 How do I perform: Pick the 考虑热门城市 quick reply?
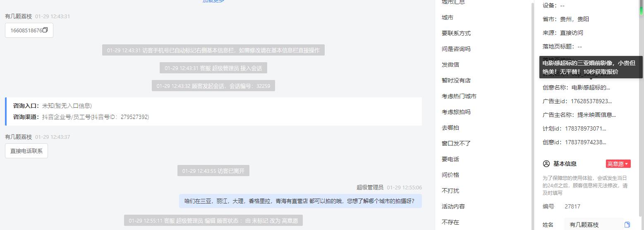click(459, 96)
